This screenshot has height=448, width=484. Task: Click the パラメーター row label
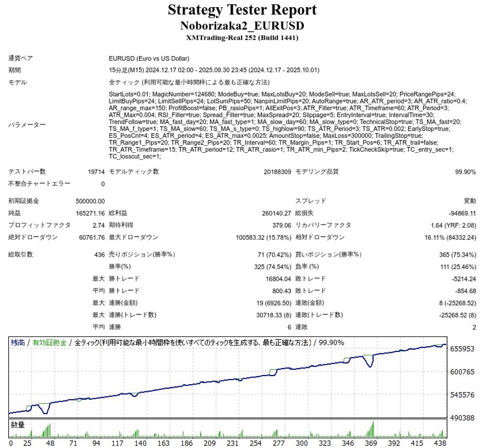click(x=27, y=125)
